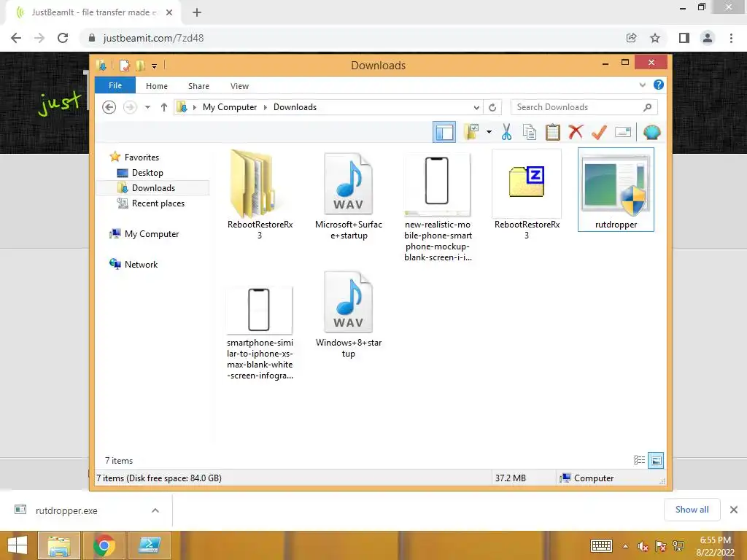The width and height of the screenshot is (747, 560).
Task: Toggle the Chrome side panel
Action: [x=684, y=38]
